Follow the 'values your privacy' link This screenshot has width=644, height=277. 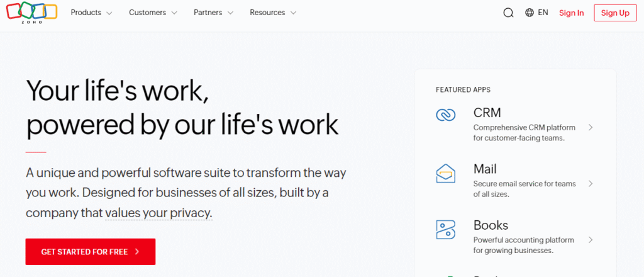(158, 213)
